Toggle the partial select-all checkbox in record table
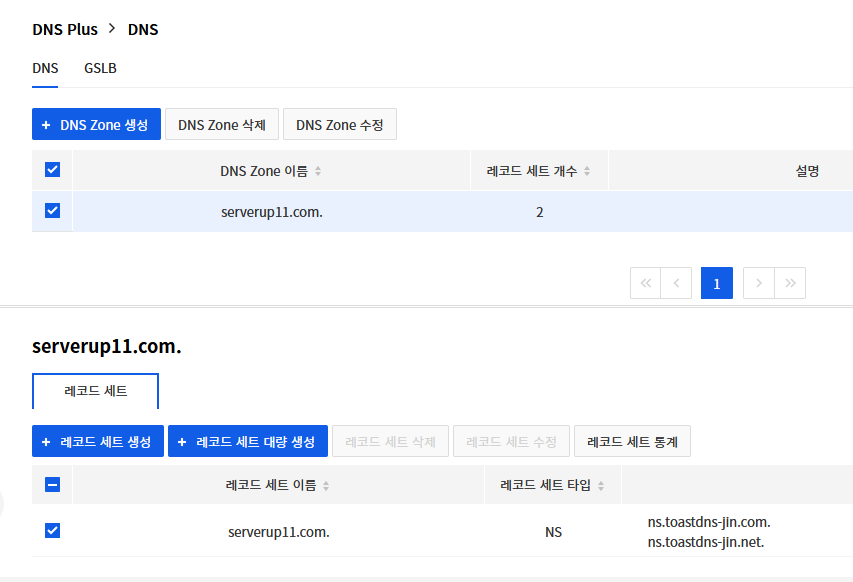Screen dimensions: 853x582 click(51, 484)
